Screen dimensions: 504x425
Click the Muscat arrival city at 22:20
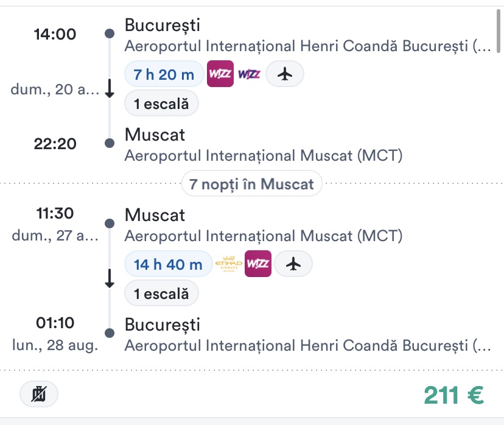coord(155,135)
